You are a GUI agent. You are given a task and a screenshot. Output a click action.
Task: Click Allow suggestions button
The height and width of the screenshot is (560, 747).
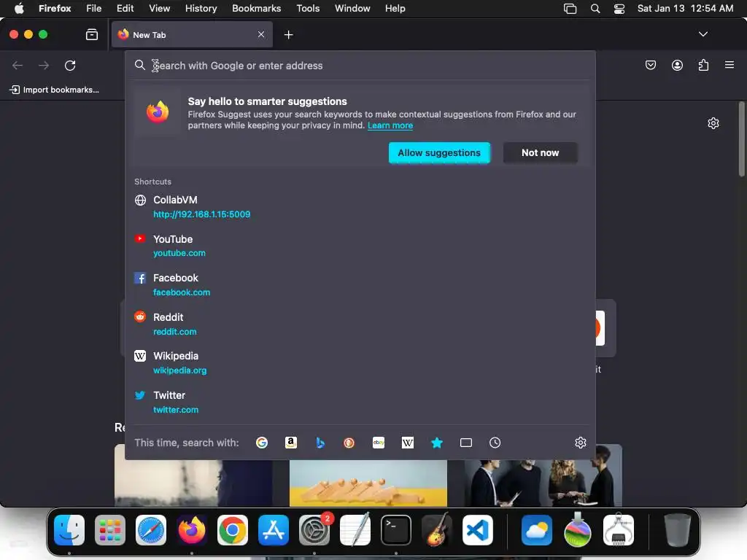click(439, 153)
